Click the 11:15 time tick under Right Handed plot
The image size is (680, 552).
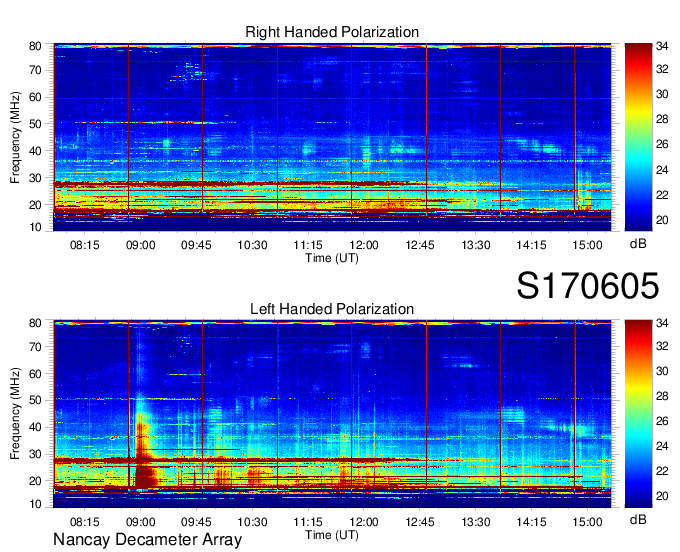point(308,245)
